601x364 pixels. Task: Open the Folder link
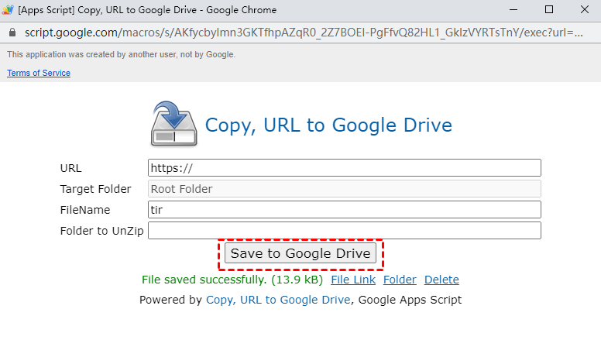tap(400, 280)
